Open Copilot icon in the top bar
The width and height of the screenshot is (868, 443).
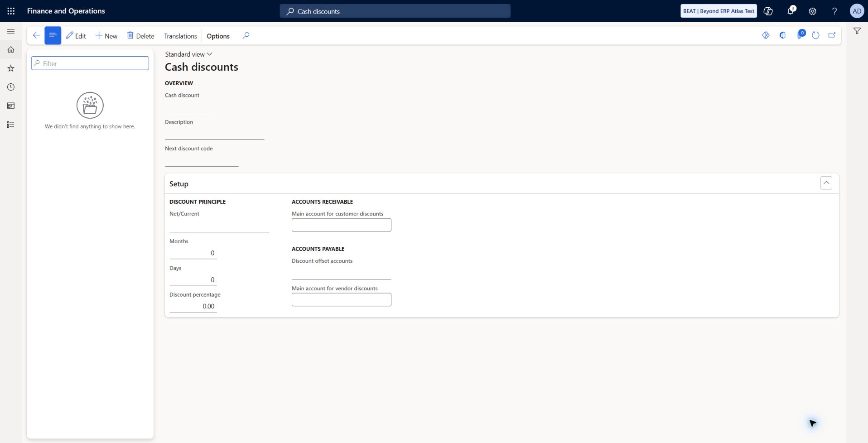pyautogui.click(x=768, y=11)
